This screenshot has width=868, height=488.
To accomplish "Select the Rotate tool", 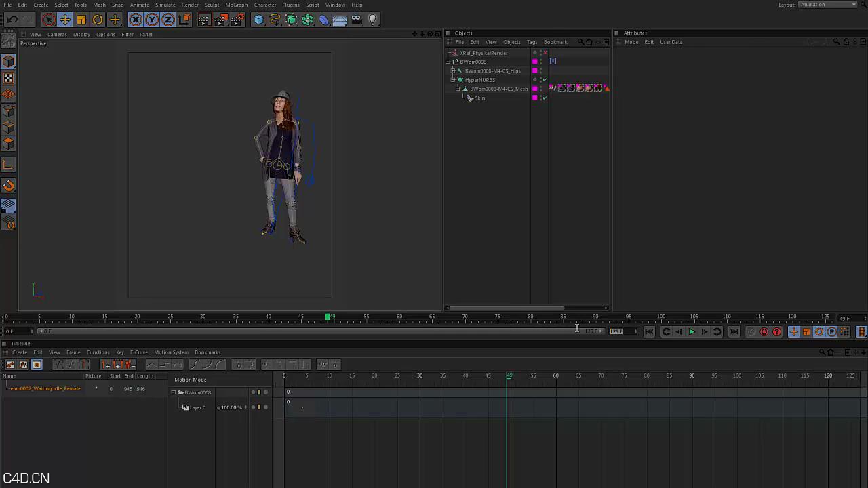I will [x=98, y=20].
